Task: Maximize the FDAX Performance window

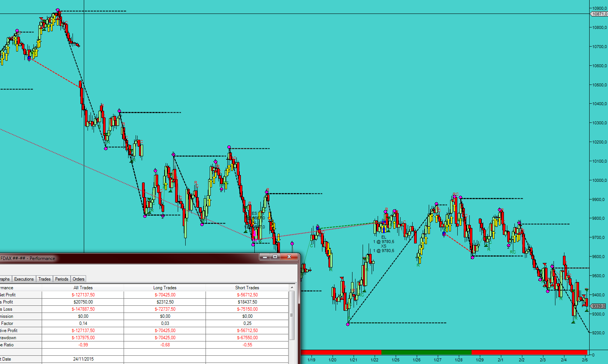Action: tap(275, 257)
